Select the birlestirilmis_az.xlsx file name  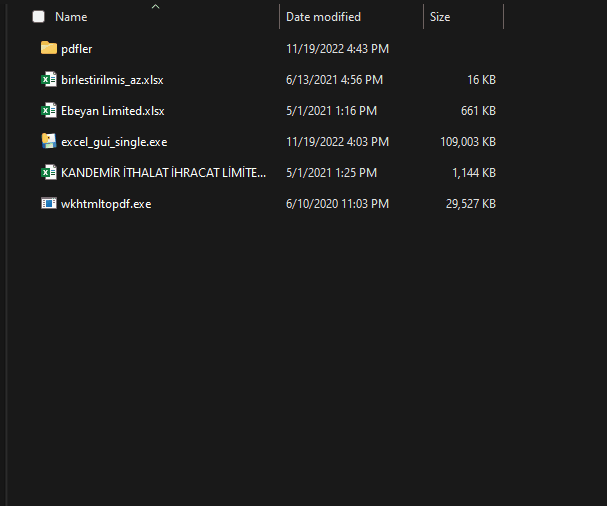[x=112, y=79]
